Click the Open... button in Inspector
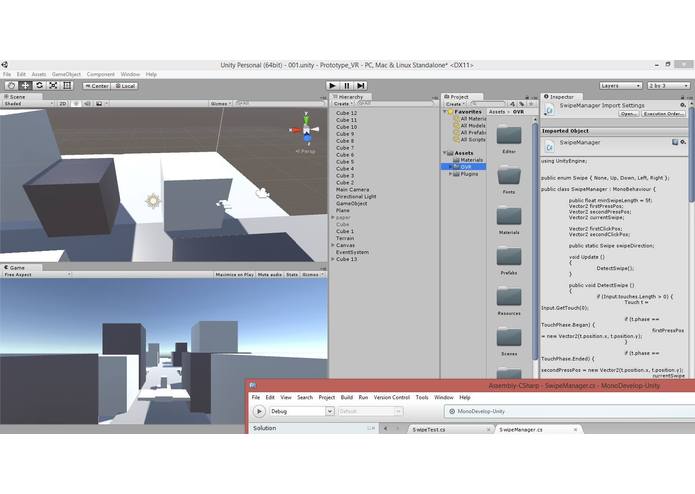The width and height of the screenshot is (695, 494). pyautogui.click(x=629, y=114)
